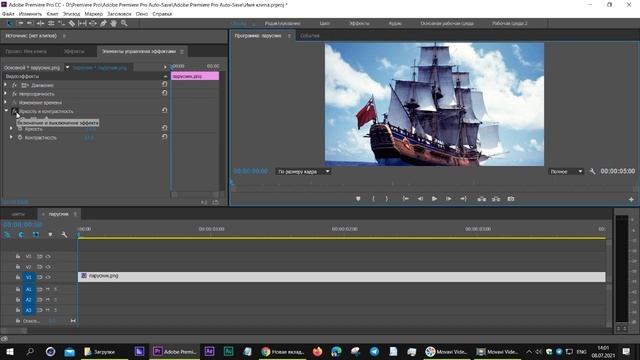Lock the V1 video track
Viewport: 640px width, 360px height.
pyautogui.click(x=18, y=277)
